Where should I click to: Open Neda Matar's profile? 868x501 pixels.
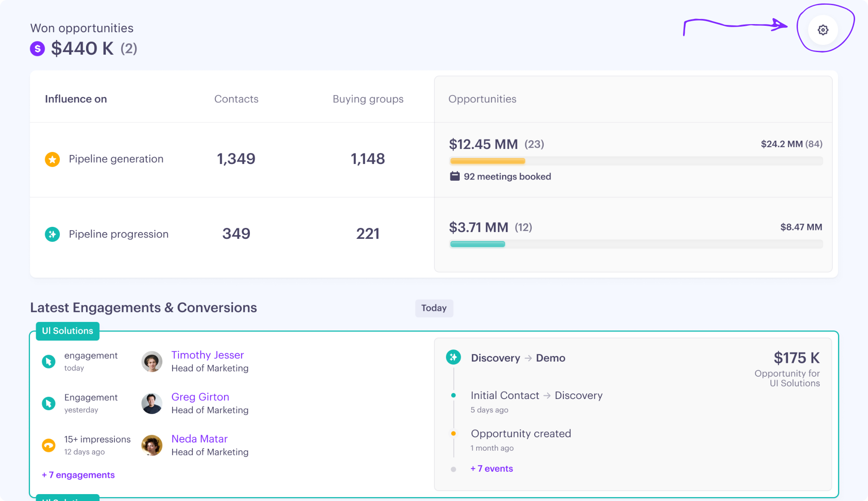tap(199, 439)
